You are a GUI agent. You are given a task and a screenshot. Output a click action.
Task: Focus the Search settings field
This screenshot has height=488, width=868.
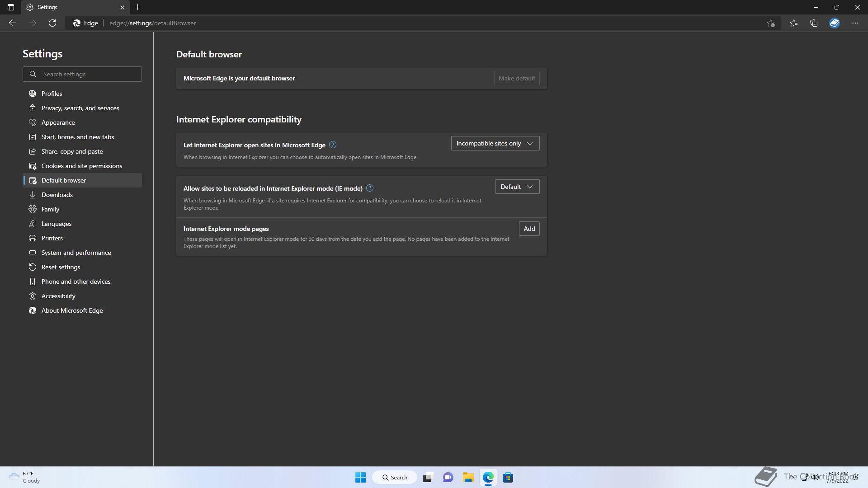click(82, 74)
